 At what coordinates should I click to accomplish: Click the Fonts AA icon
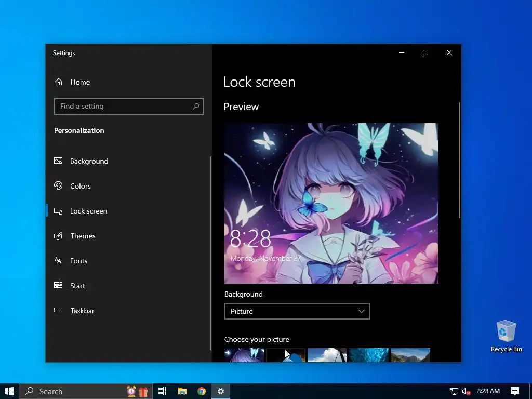(58, 261)
